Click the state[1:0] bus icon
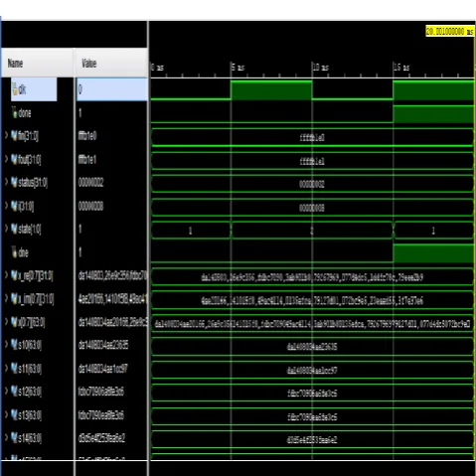The height and width of the screenshot is (476, 476). tap(14, 229)
